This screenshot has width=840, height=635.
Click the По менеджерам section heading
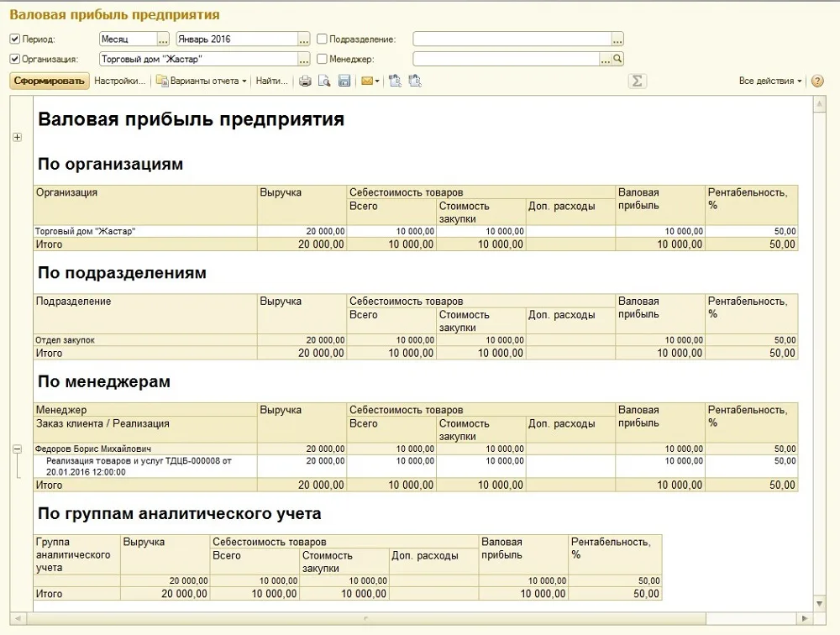(x=104, y=381)
